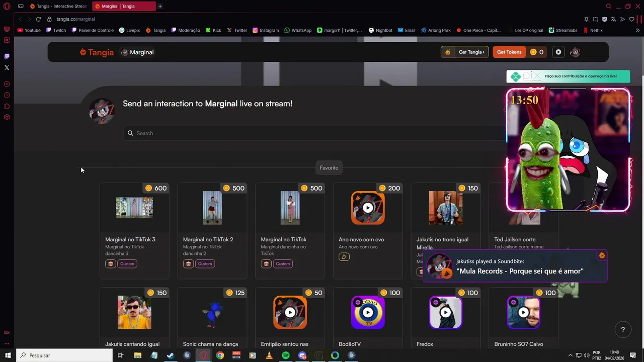Open the WhatsApp bookmark
Screen dimensions: 644x362
[x=298, y=30]
